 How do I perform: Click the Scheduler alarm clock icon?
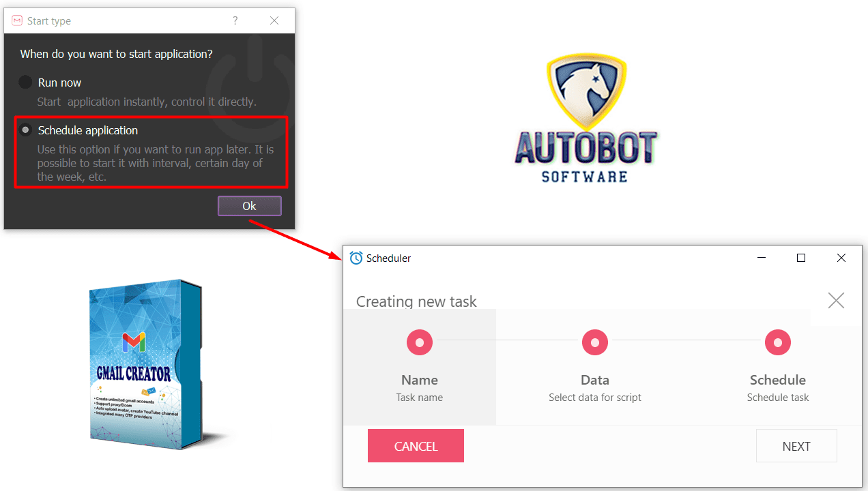(x=356, y=258)
